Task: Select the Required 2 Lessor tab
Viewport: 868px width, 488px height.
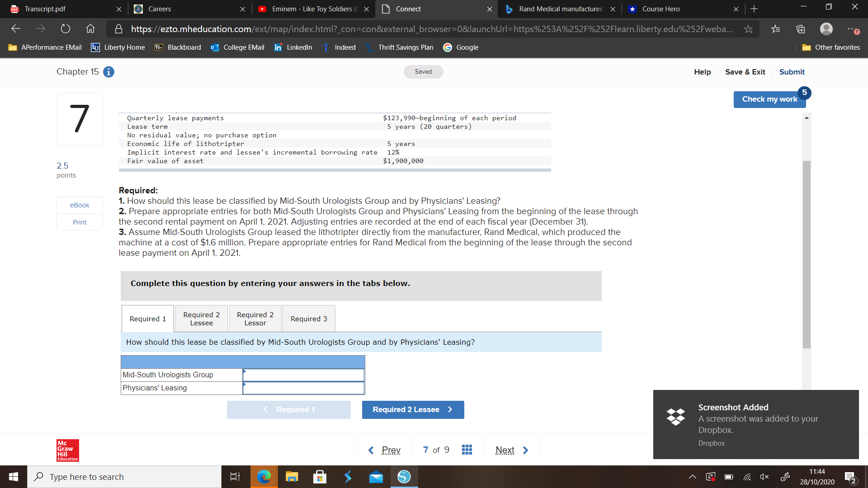Action: click(x=255, y=319)
